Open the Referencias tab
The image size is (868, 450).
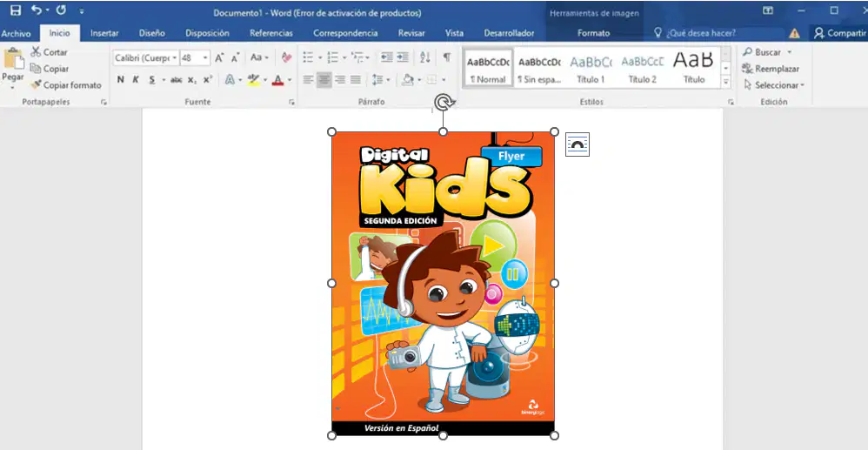point(271,33)
